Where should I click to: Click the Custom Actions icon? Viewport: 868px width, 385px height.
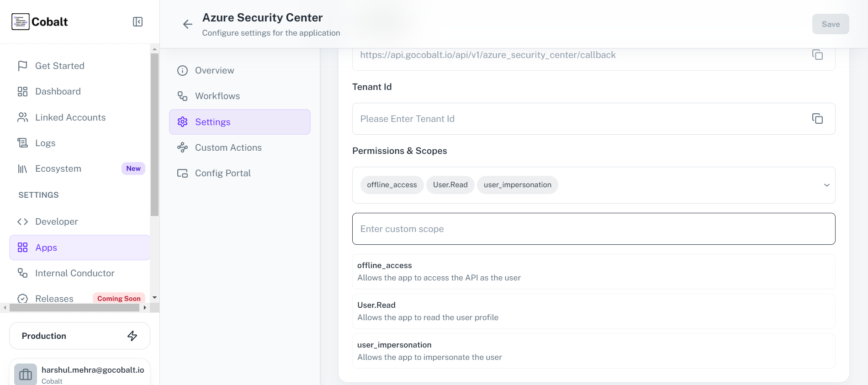pyautogui.click(x=182, y=148)
